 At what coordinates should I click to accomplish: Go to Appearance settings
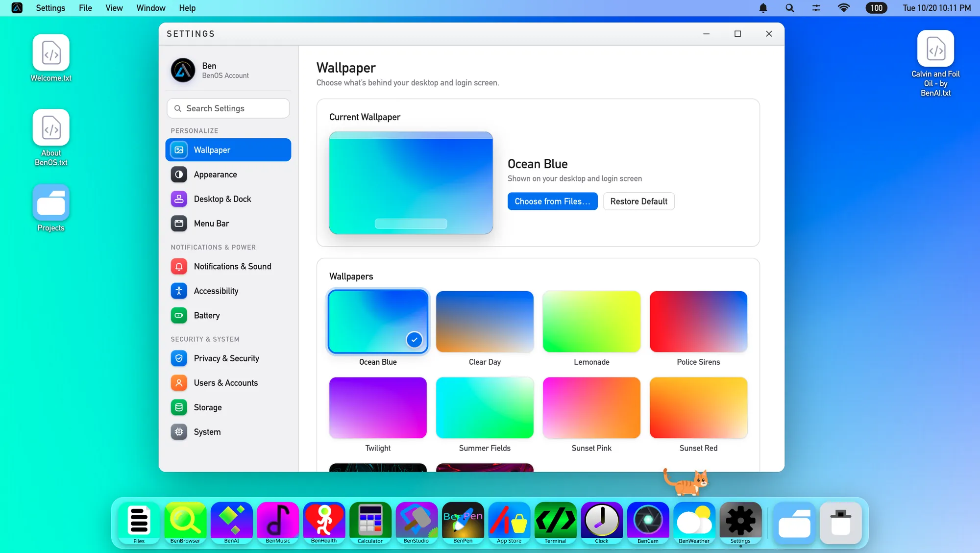click(x=228, y=175)
